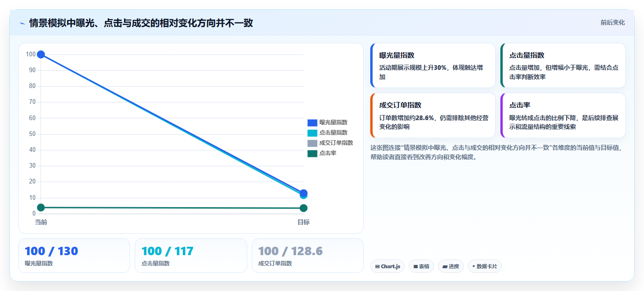Click the progress icon in the 进度 tag

click(445, 267)
